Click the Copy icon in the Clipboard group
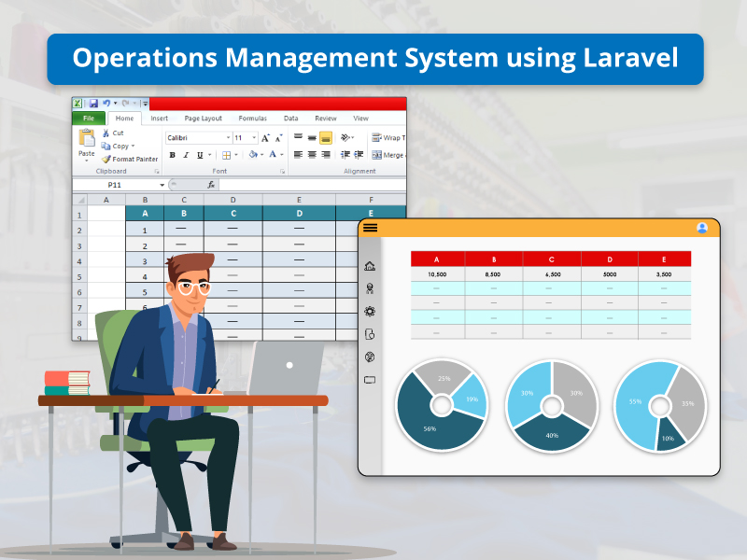 pos(104,146)
